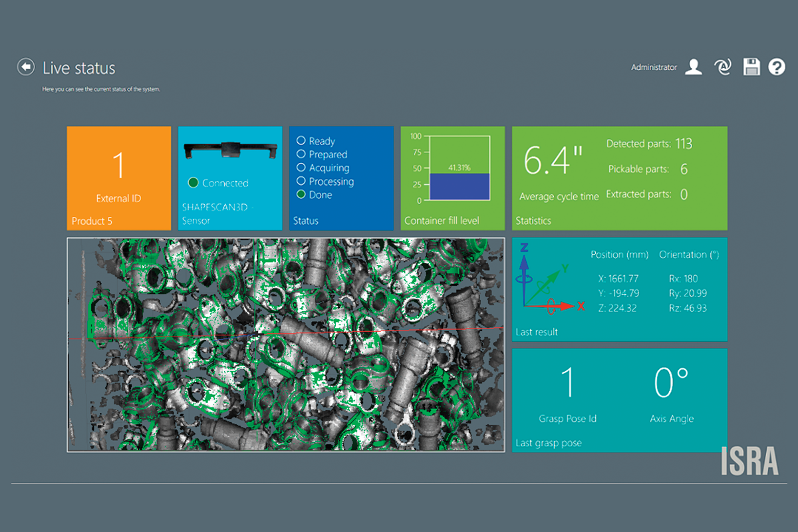Screen dimensions: 798x532
Task: Save using the floppy disk icon
Action: (x=751, y=66)
